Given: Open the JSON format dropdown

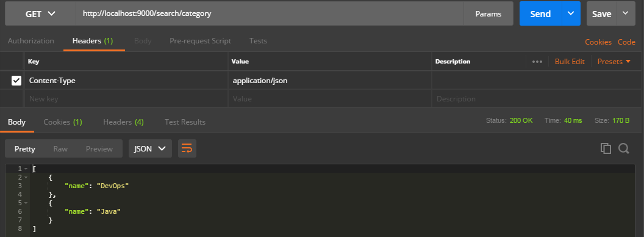Looking at the screenshot, I should coord(150,148).
